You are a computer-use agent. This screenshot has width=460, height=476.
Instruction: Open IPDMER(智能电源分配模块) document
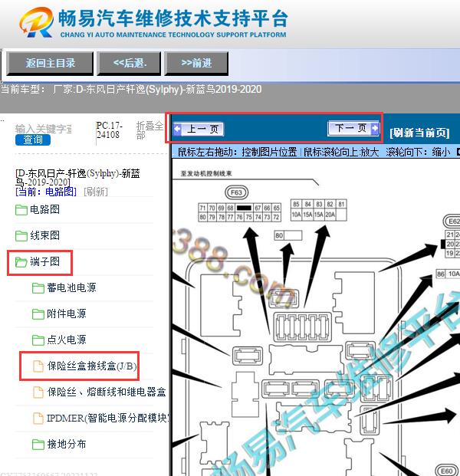108,419
